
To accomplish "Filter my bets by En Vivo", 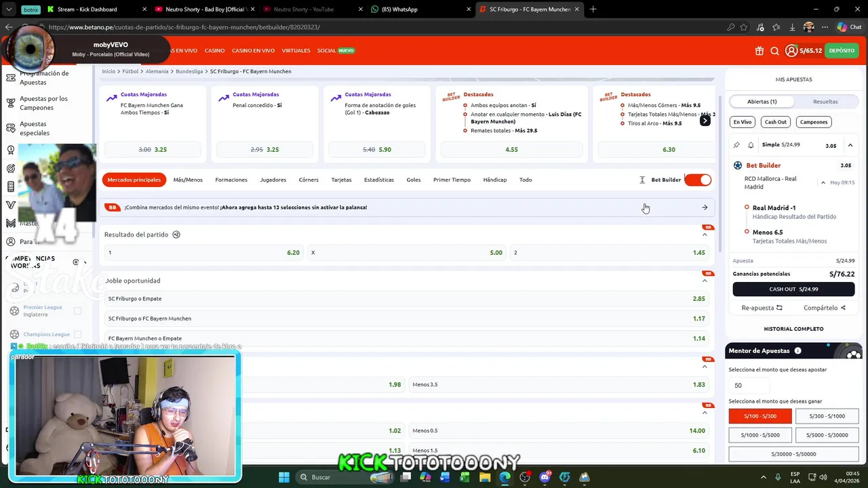I will pyautogui.click(x=743, y=122).
